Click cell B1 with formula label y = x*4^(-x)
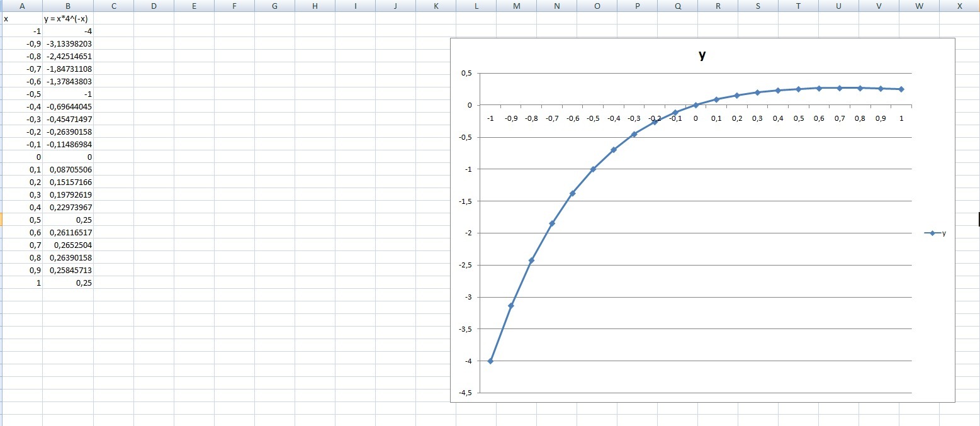This screenshot has height=426, width=980. (x=68, y=18)
